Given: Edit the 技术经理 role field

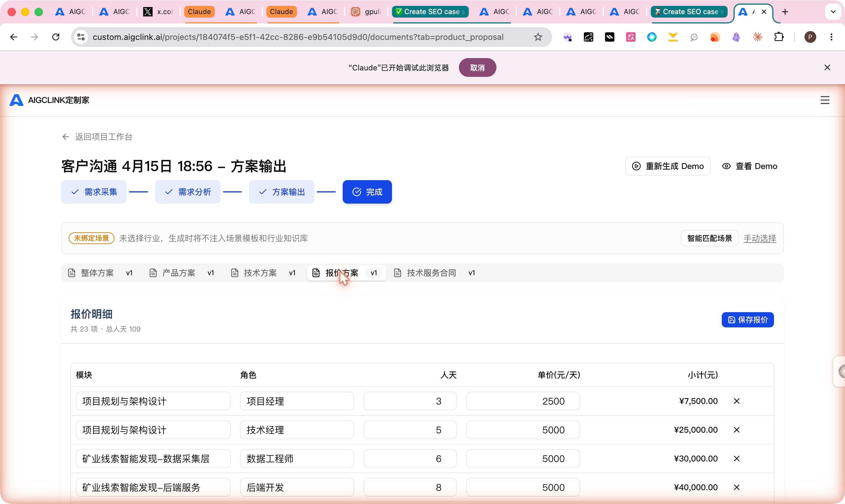Looking at the screenshot, I should pyautogui.click(x=297, y=430).
